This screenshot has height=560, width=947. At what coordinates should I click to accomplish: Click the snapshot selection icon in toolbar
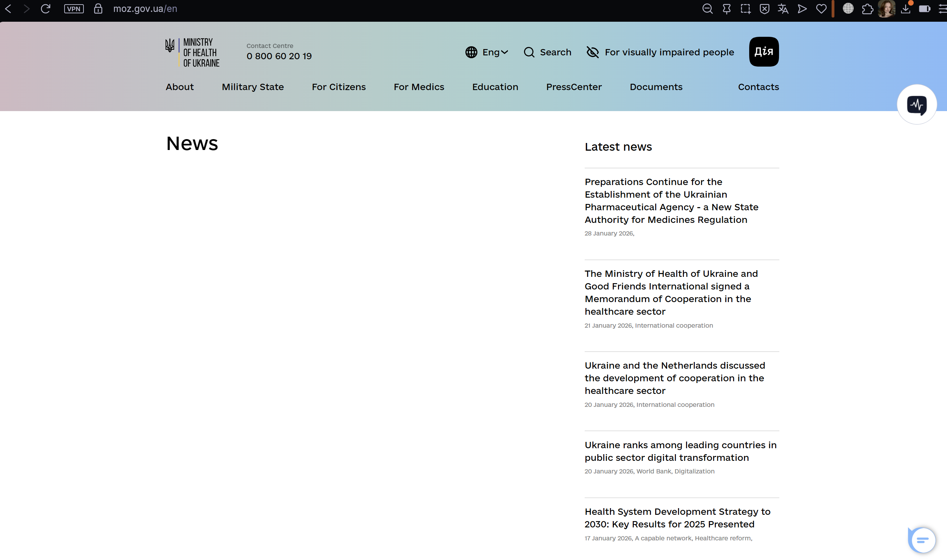click(x=745, y=9)
